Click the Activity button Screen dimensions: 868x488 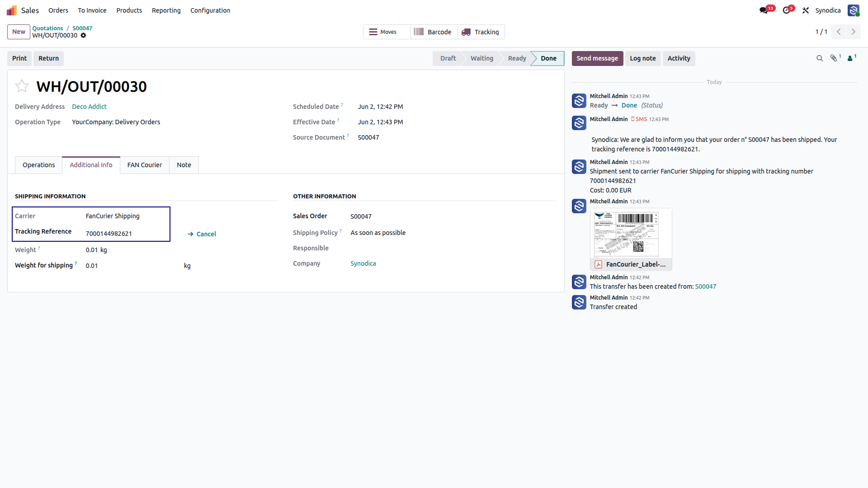[x=679, y=58]
